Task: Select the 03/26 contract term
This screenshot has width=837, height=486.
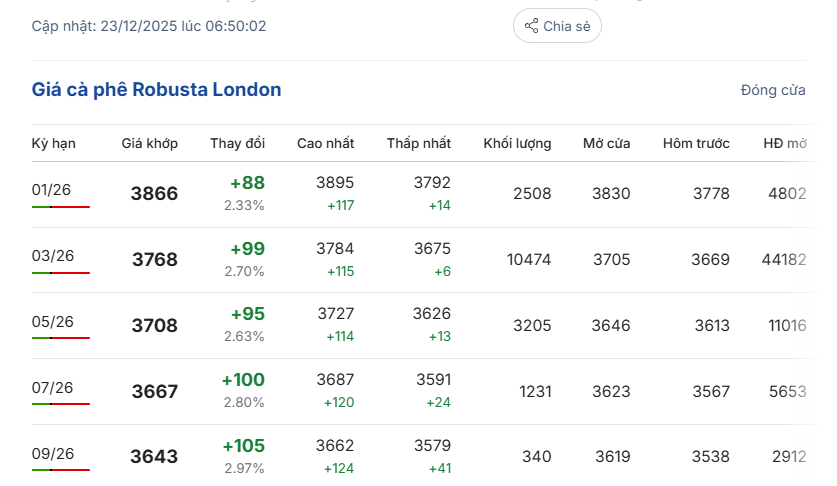Action: 53,255
